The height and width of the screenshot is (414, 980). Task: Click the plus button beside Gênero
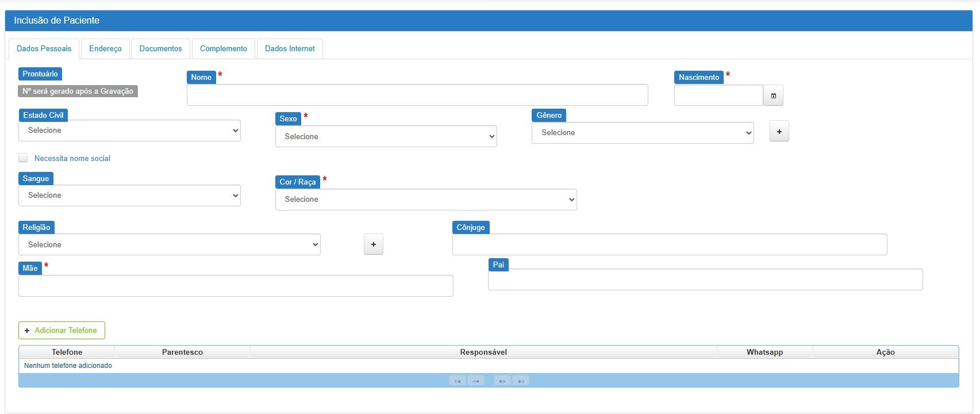(779, 132)
